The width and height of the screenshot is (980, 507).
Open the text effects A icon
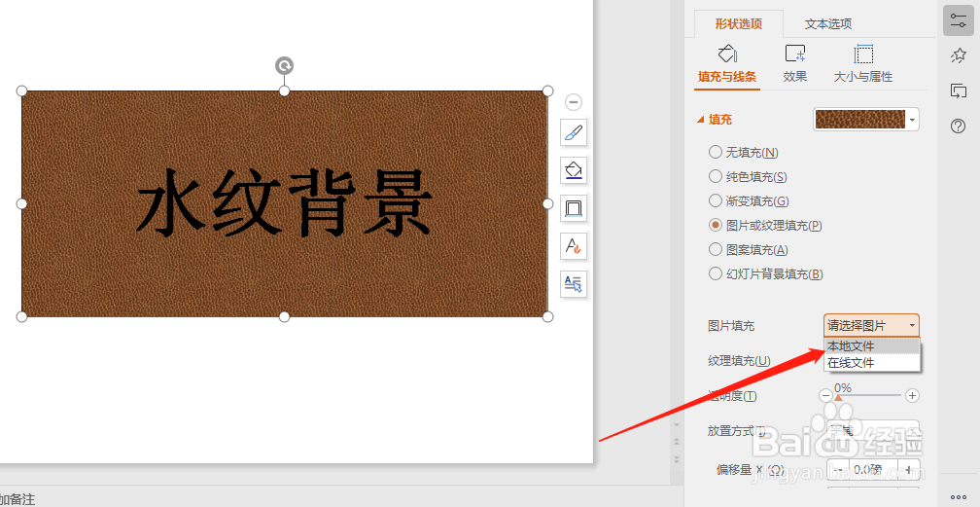click(x=574, y=246)
